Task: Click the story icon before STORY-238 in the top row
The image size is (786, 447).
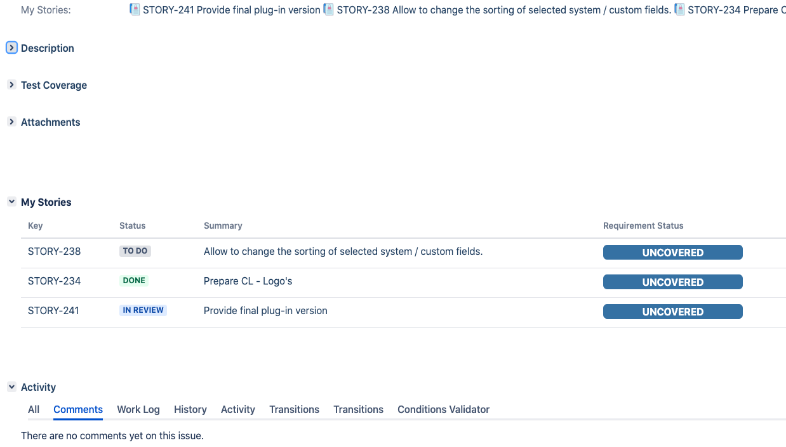Action: (328, 10)
